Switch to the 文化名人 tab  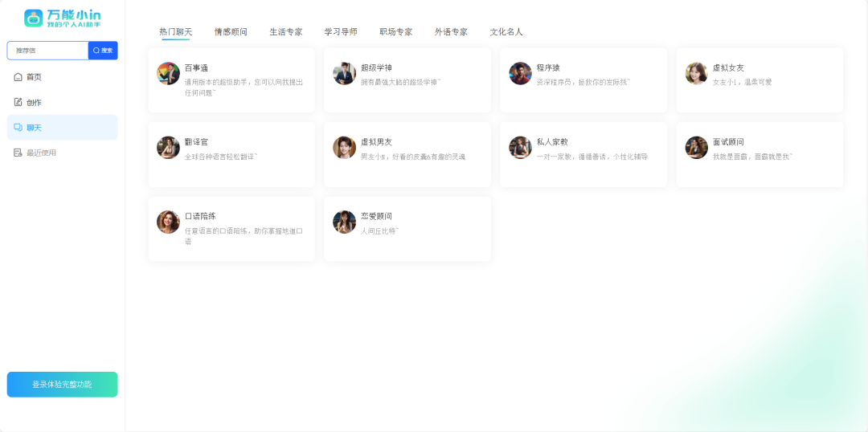[506, 32]
